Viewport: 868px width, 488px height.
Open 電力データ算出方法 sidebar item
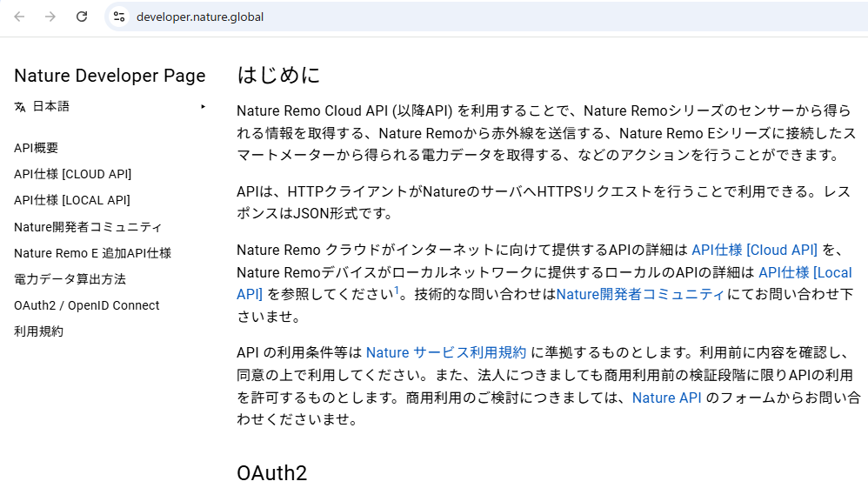[x=70, y=279]
